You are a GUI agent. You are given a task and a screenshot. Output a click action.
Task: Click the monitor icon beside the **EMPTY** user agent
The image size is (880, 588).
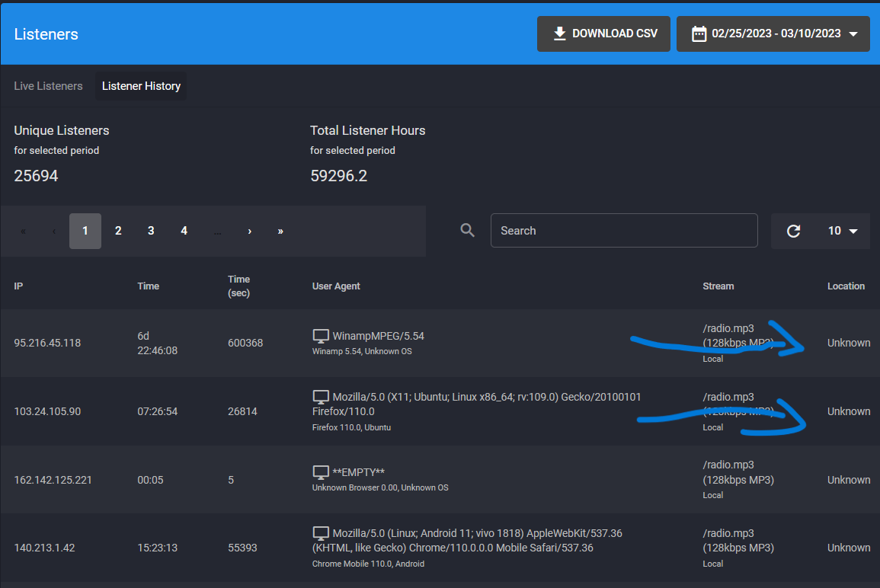click(x=321, y=471)
